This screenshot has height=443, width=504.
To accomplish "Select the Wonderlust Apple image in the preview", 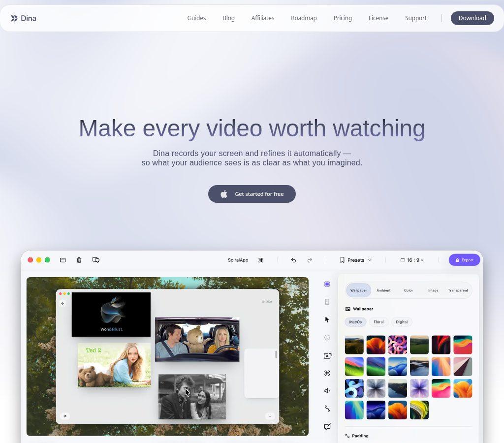I will click(111, 315).
